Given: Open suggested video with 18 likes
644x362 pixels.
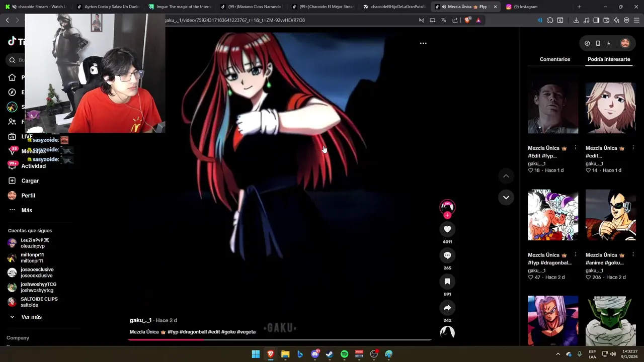Looking at the screenshot, I should 553,108.
